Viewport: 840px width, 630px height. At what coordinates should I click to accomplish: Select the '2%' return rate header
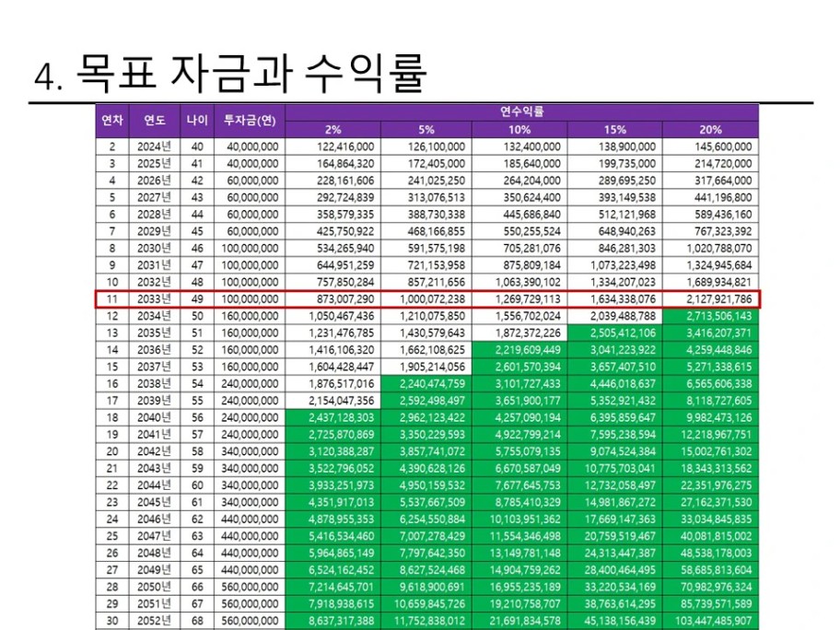tap(332, 130)
